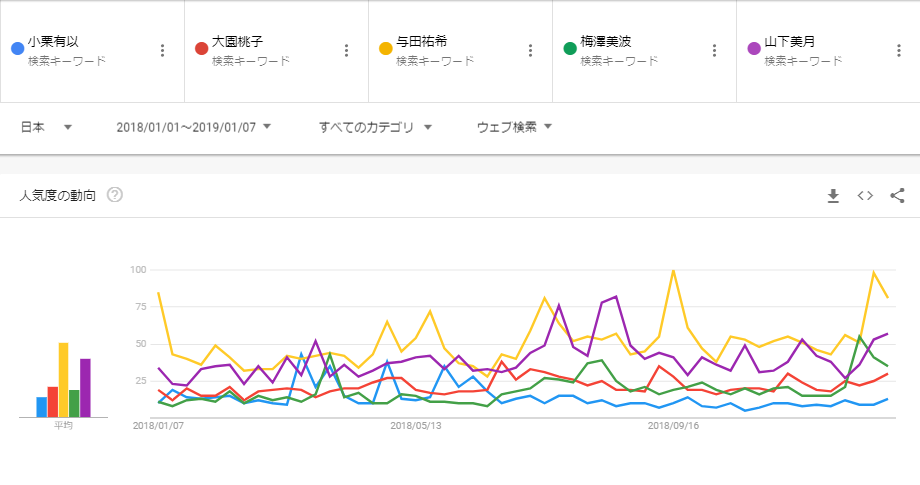Screen dimensions: 920x485
Task: Download the 人気度の動向 chart data
Action: coord(833,195)
